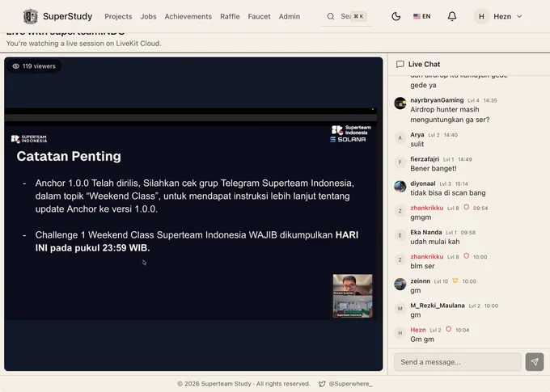
Task: Click the live stream video area
Action: click(193, 214)
